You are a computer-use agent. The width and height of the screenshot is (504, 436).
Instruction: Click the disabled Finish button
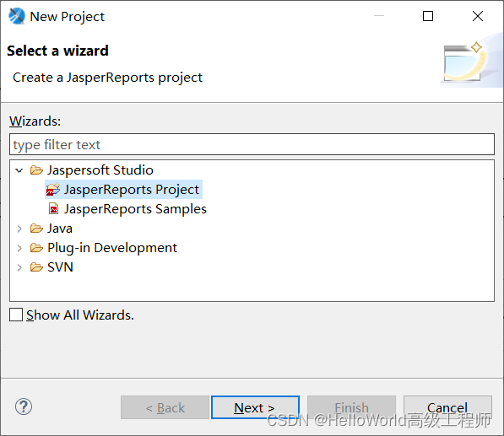351,407
